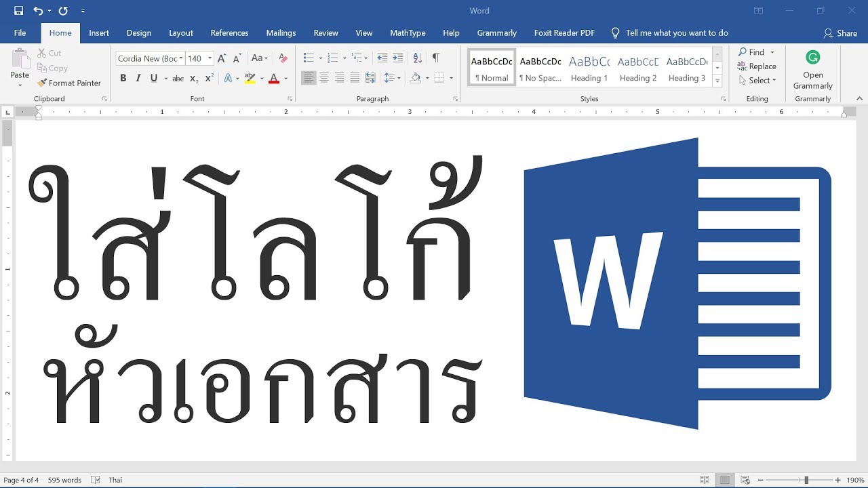Apply the Heading 2 style

click(x=638, y=68)
